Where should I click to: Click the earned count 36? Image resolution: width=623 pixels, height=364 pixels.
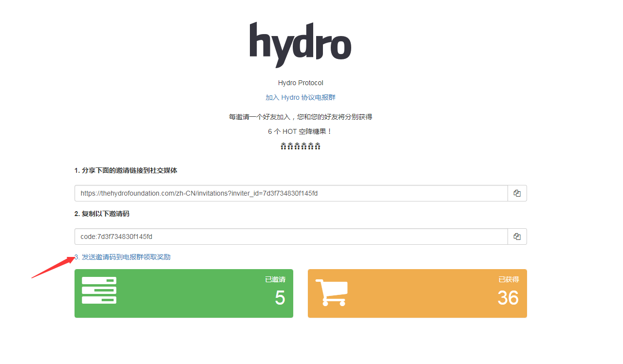point(508,298)
